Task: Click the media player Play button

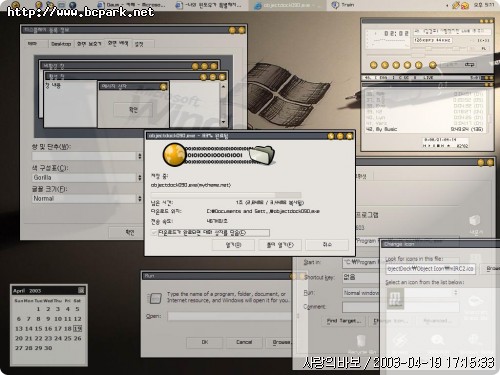Action: coord(385,65)
